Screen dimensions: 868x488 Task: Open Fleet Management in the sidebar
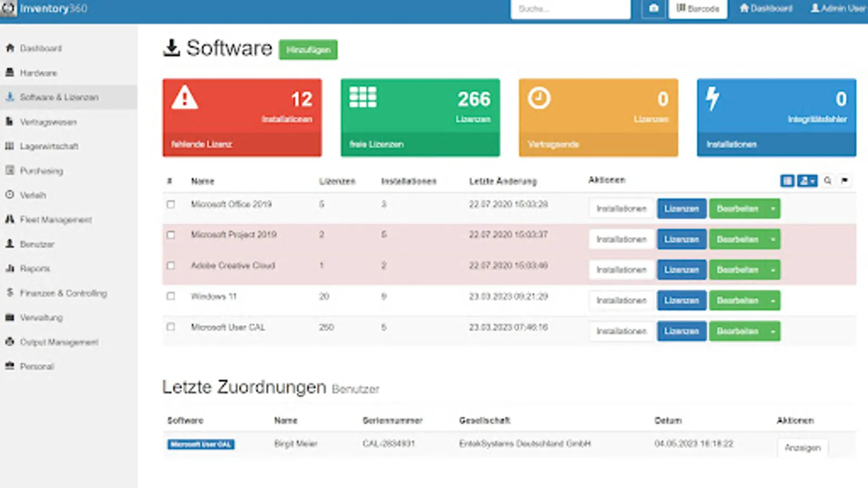(56, 220)
